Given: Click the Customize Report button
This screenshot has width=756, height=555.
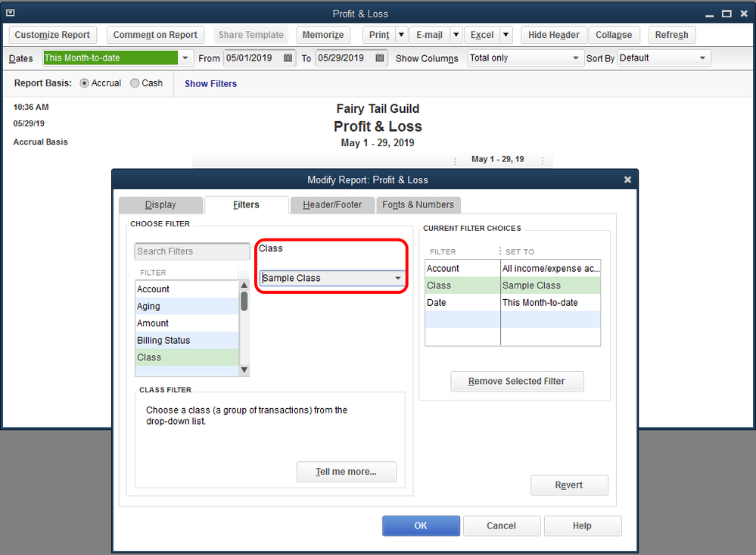Looking at the screenshot, I should (52, 35).
